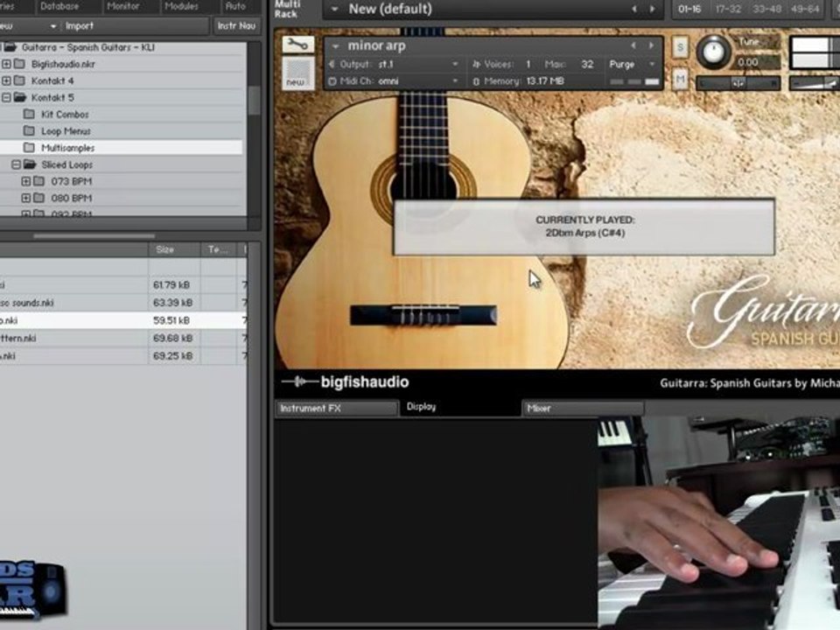Screen dimensions: 840x630
Task: Click the volume slider at right of pan
Action: [x=815, y=83]
